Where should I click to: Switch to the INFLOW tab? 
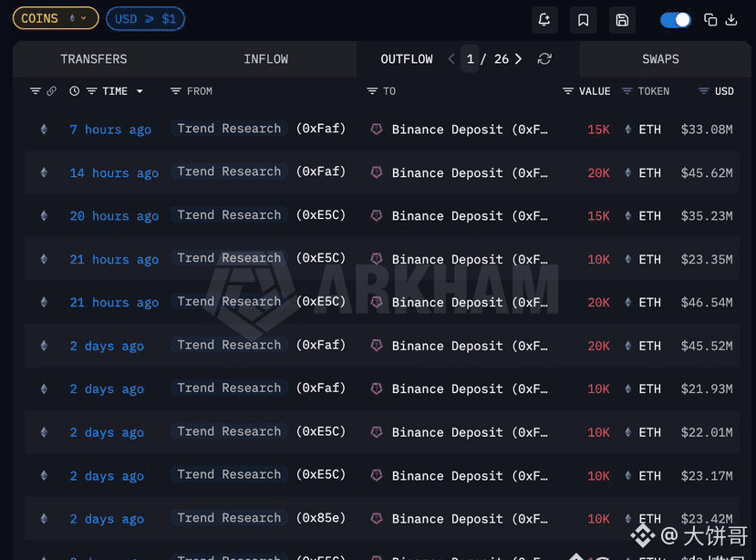coord(265,59)
